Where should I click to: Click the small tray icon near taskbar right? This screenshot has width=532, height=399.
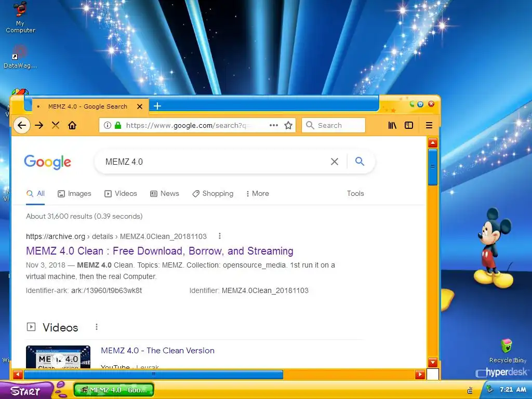[x=470, y=391]
